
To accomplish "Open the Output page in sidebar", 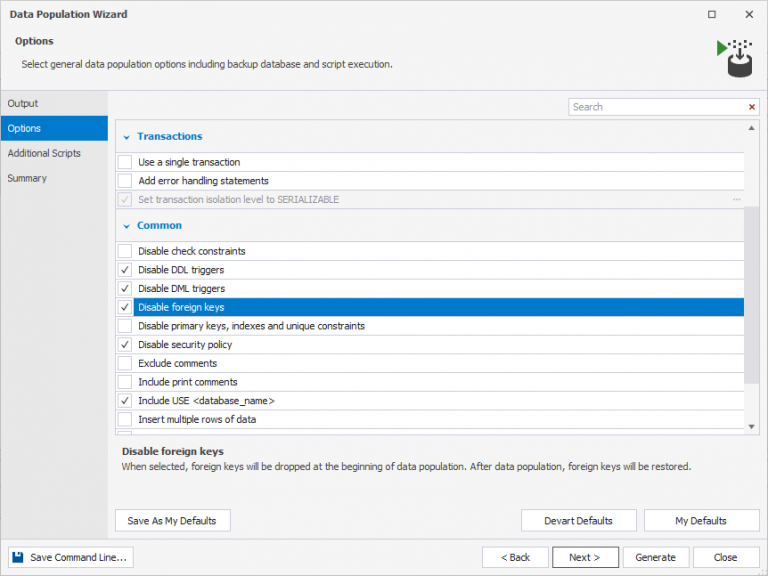I will [23, 104].
